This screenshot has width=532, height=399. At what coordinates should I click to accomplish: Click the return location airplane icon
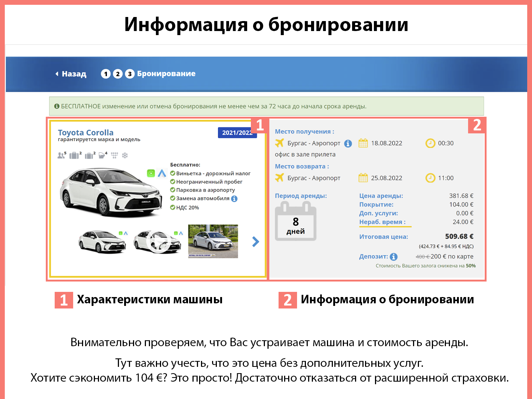click(x=280, y=178)
